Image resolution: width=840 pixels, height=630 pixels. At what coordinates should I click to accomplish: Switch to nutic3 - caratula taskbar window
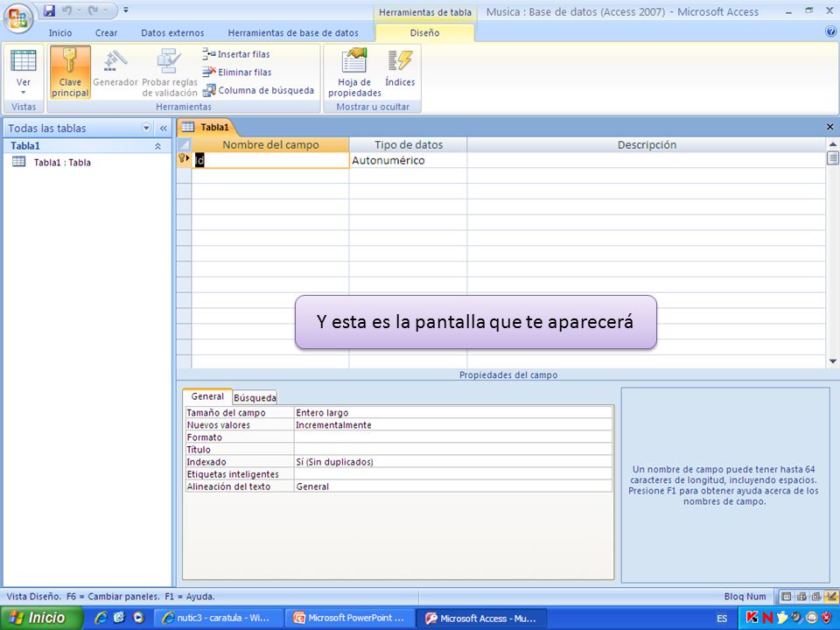click(x=218, y=618)
